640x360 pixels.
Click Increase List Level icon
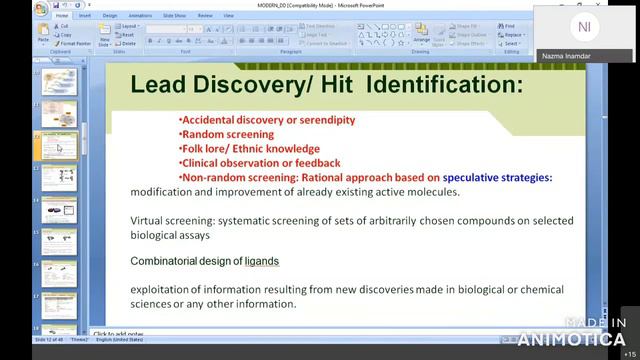click(x=280, y=29)
